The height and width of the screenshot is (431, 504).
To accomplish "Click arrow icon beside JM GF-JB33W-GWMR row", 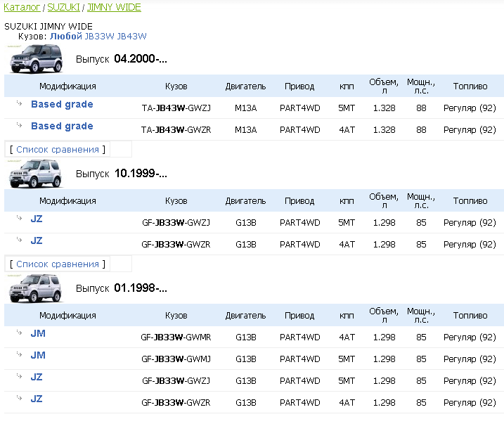I will pyautogui.click(x=19, y=333).
